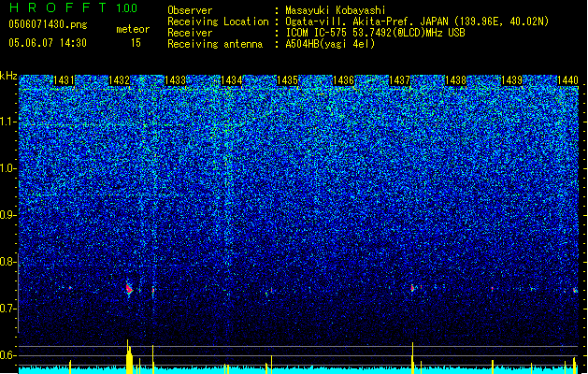Click the 1440 time marker
588x374 pixels.
coord(567,80)
